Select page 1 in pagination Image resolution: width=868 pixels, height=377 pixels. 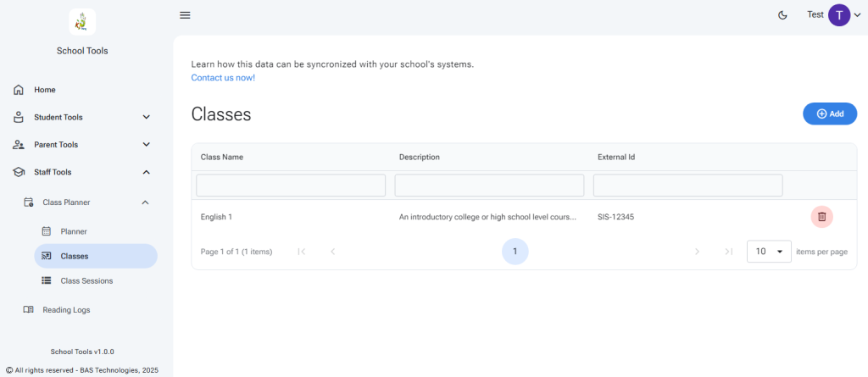(515, 252)
